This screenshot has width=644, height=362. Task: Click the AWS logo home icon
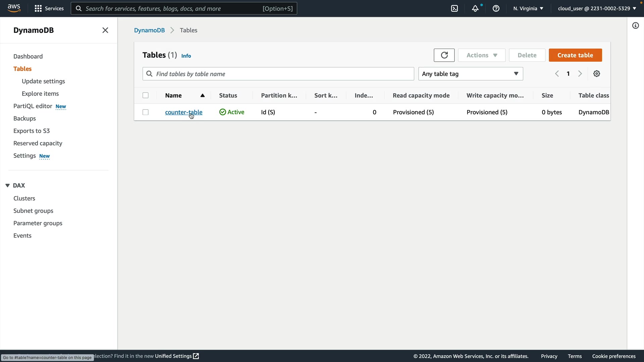14,8
